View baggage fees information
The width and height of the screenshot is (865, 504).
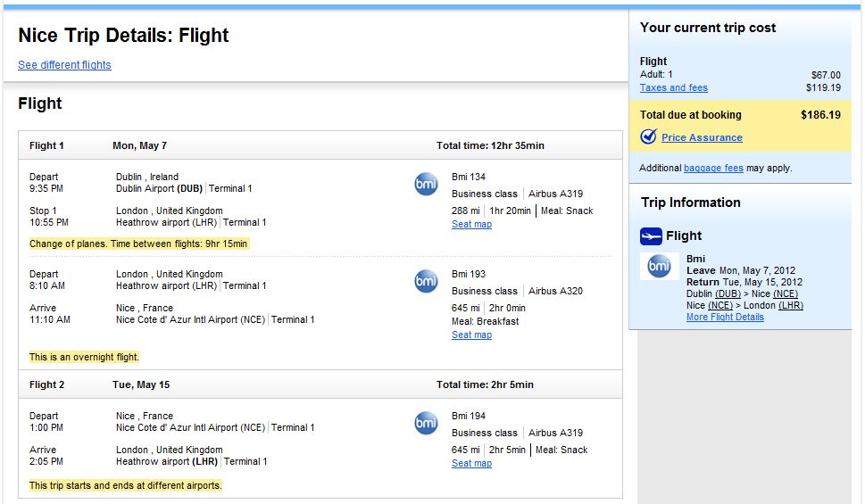pyautogui.click(x=713, y=168)
